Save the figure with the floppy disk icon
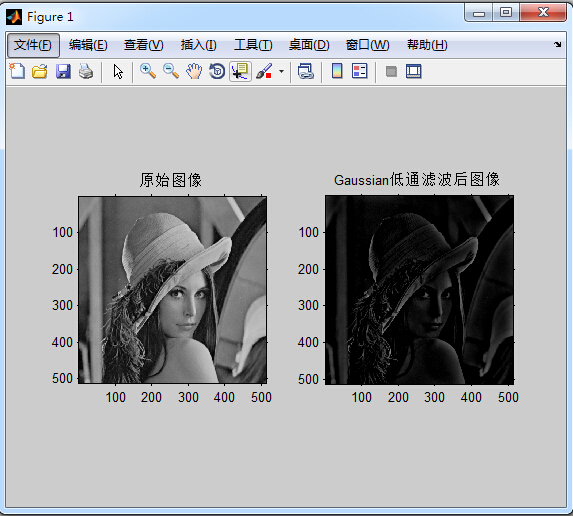 tap(63, 71)
